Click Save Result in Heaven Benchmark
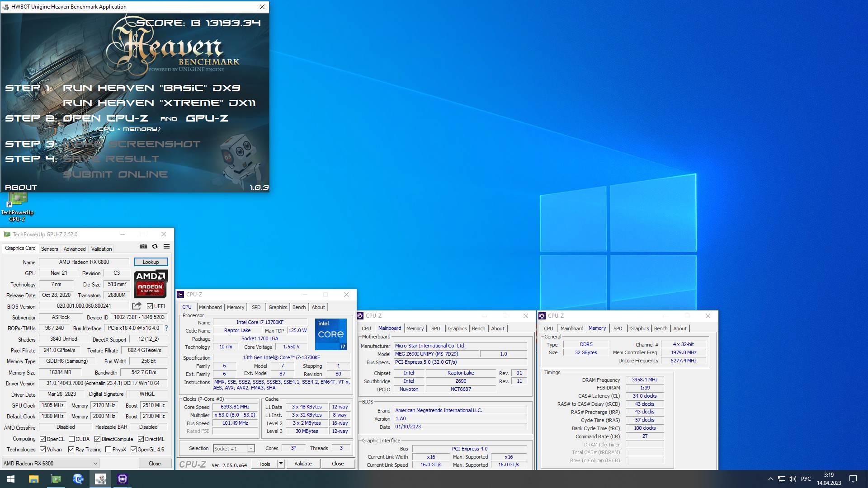This screenshot has height=488, width=868. pos(111,159)
